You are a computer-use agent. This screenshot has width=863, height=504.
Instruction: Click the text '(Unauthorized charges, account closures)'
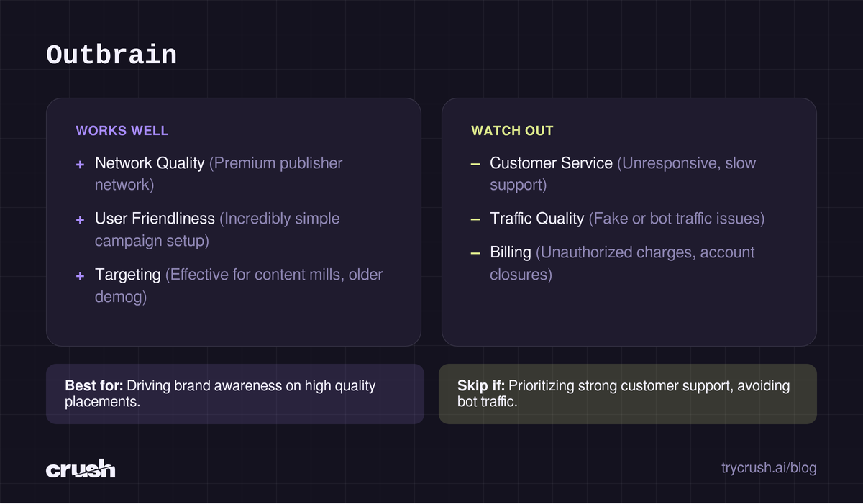point(622,263)
